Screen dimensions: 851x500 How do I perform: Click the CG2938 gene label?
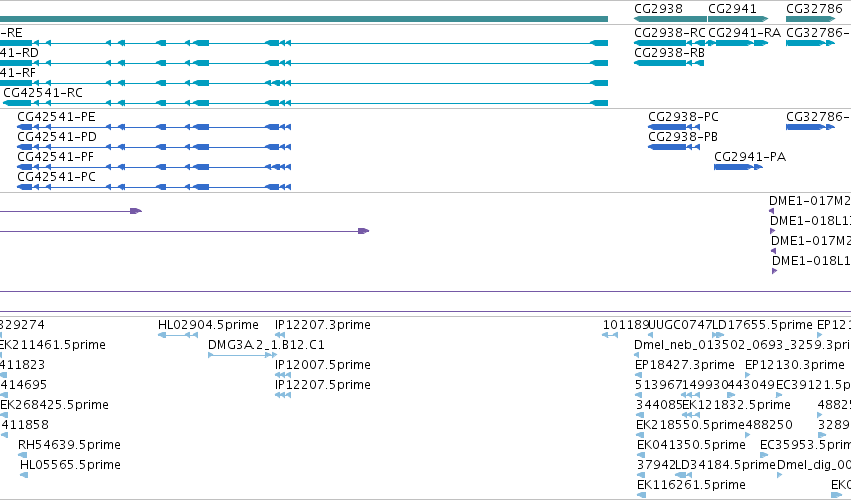pos(658,9)
